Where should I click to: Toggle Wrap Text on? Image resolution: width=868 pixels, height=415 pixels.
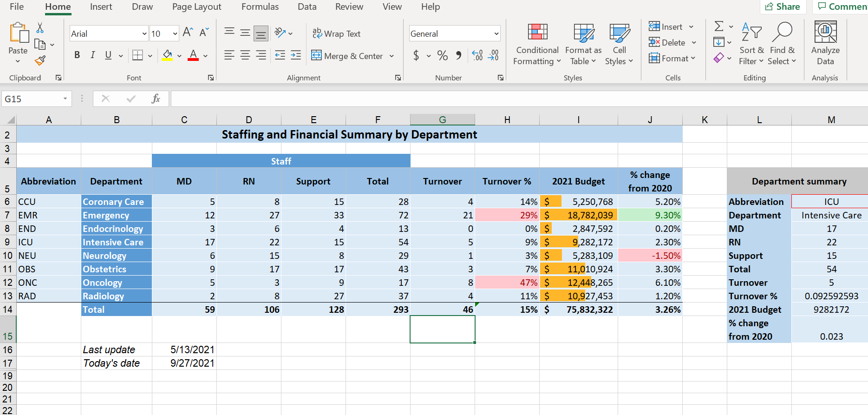337,33
